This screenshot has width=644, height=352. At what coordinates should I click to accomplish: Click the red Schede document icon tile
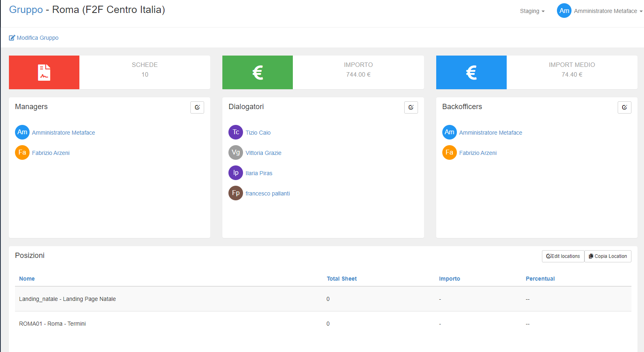tap(44, 73)
